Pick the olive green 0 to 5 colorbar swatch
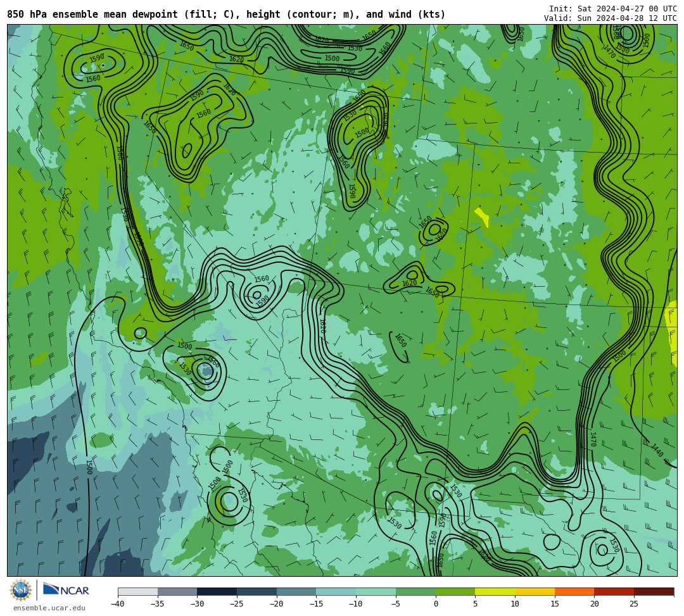 pyautogui.click(x=455, y=591)
